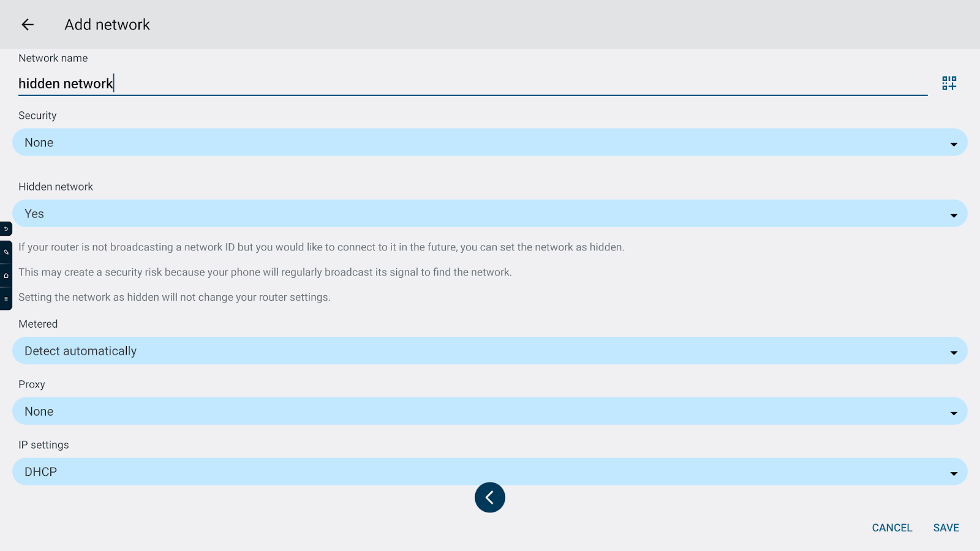Viewport: 980px width, 551px height.
Task: Click the Add network title
Action: pos(107,24)
